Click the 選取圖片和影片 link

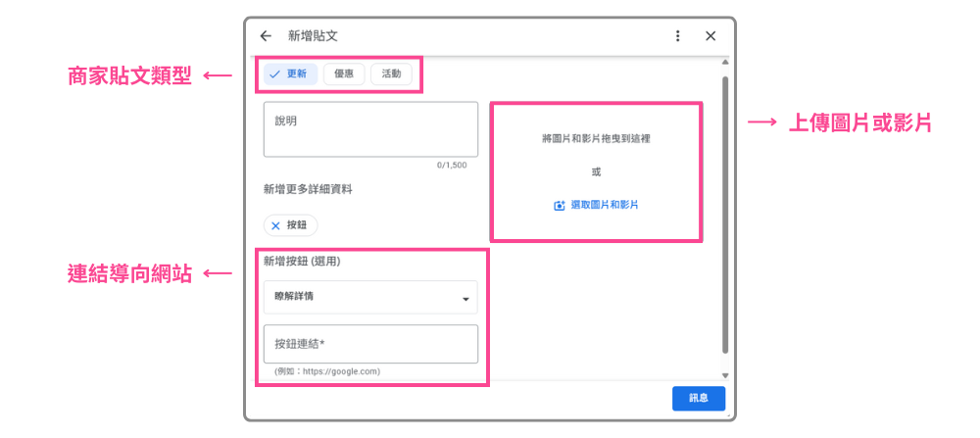604,206
